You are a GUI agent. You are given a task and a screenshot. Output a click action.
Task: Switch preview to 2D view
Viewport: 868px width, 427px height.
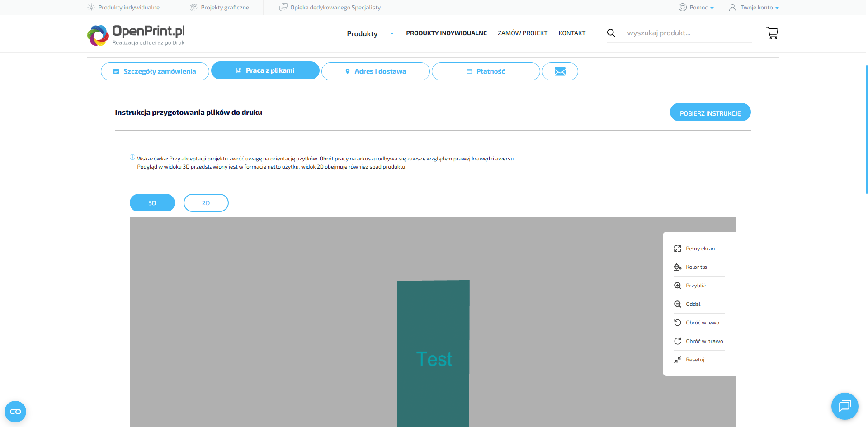tap(206, 203)
